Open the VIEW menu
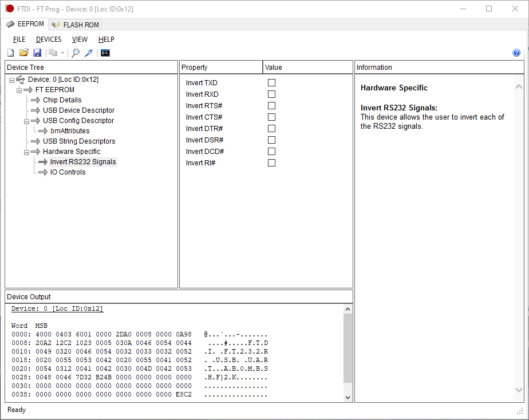 click(80, 39)
